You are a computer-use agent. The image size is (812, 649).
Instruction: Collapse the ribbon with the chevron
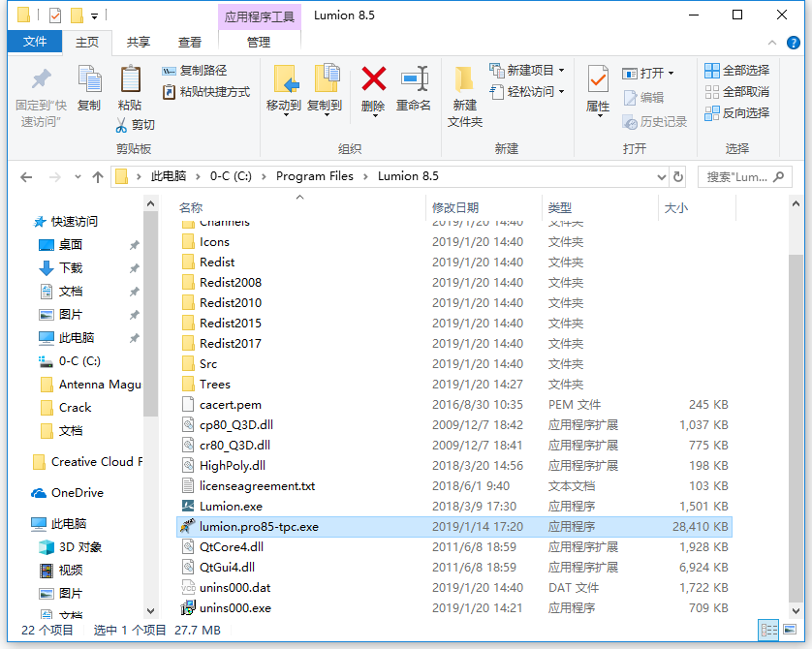(771, 43)
